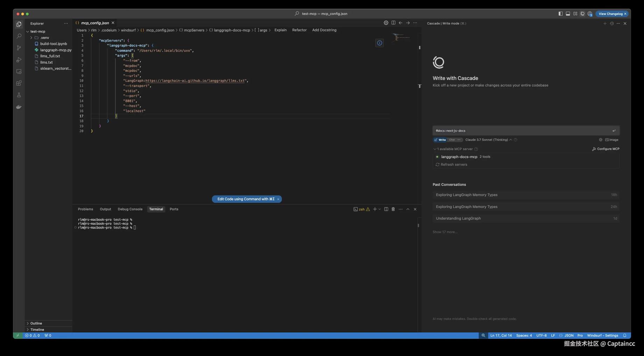Attach an Image to Cascade prompt
This screenshot has height=356, width=644.
[611, 140]
